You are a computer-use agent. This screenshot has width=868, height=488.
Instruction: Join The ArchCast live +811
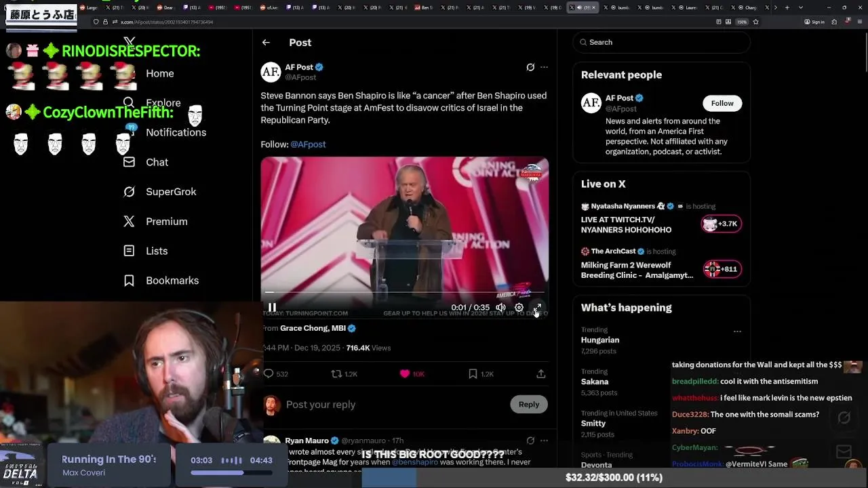coord(722,269)
